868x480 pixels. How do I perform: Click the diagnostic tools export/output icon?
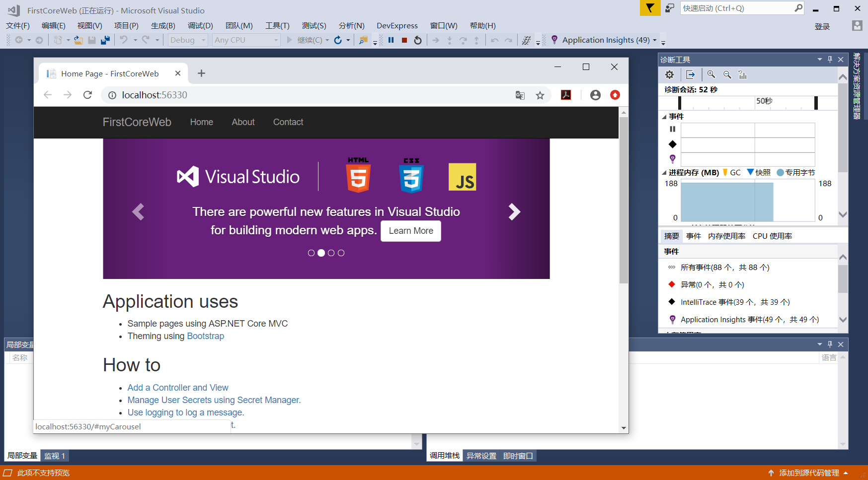coord(691,74)
